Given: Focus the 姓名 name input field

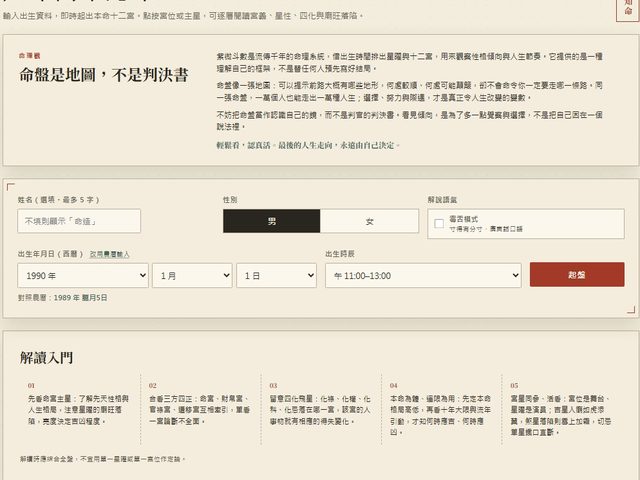Looking at the screenshot, I should [79, 221].
